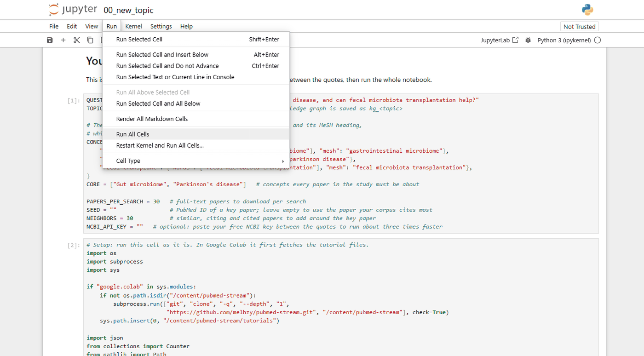Click the [1]: cell prompt
Viewport: 644px width, 356px height.
(x=74, y=100)
